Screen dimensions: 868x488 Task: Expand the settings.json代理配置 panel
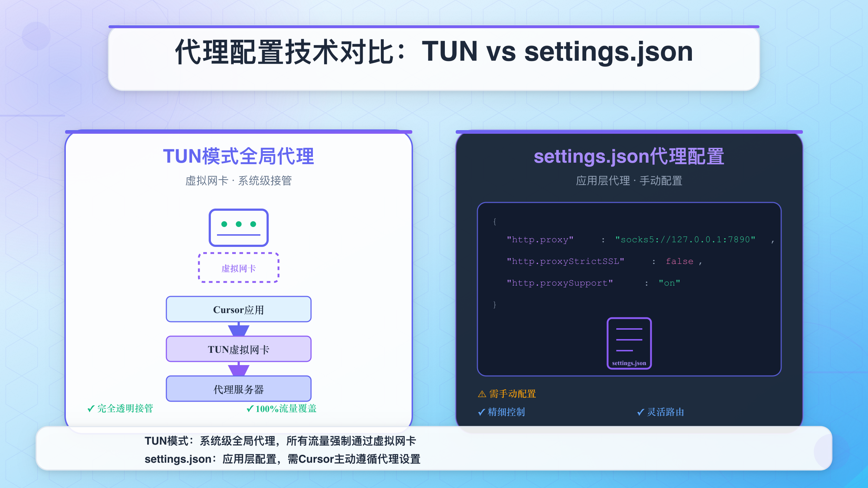pos(629,156)
